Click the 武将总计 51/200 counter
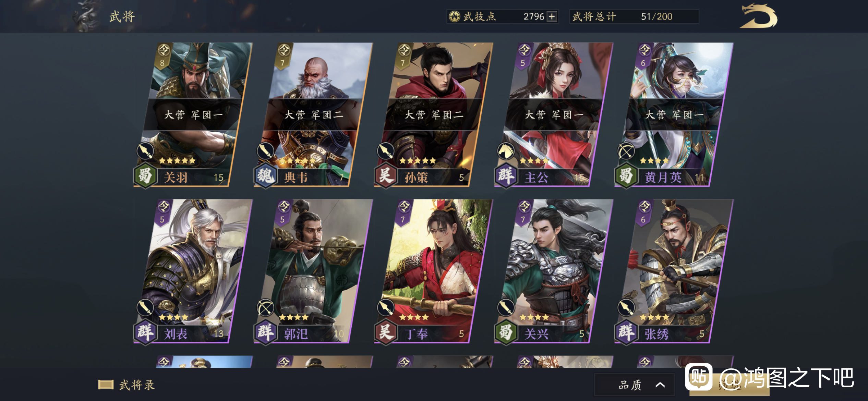868x401 pixels. [x=634, y=16]
